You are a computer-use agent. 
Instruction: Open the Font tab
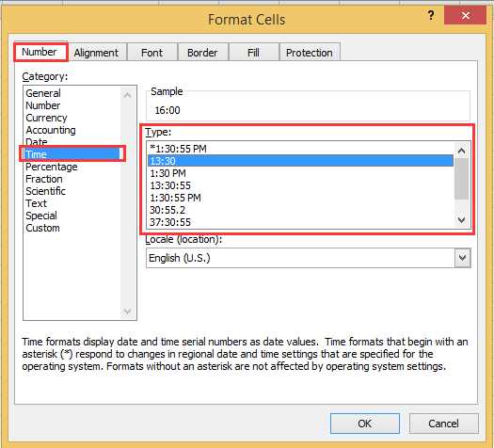[152, 53]
